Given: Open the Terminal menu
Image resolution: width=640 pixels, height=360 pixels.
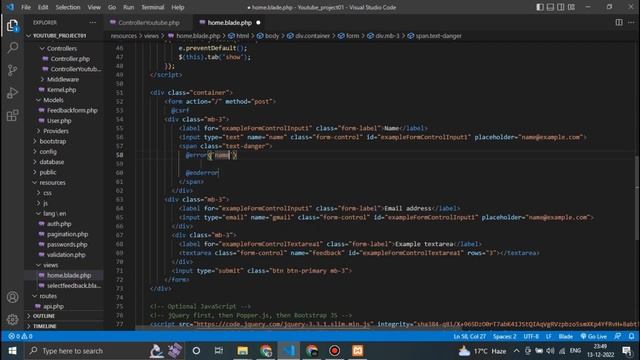Looking at the screenshot, I should coord(152,7).
